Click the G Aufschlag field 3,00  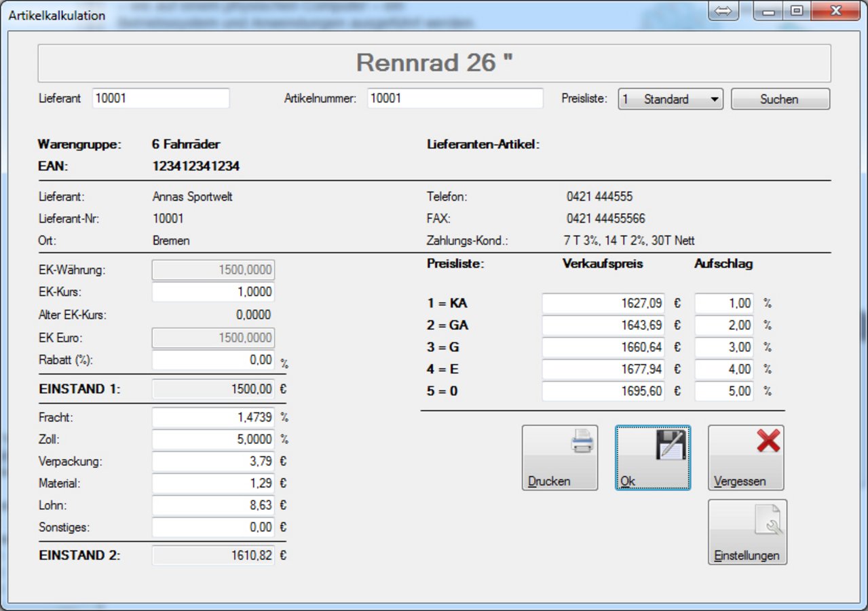point(724,347)
